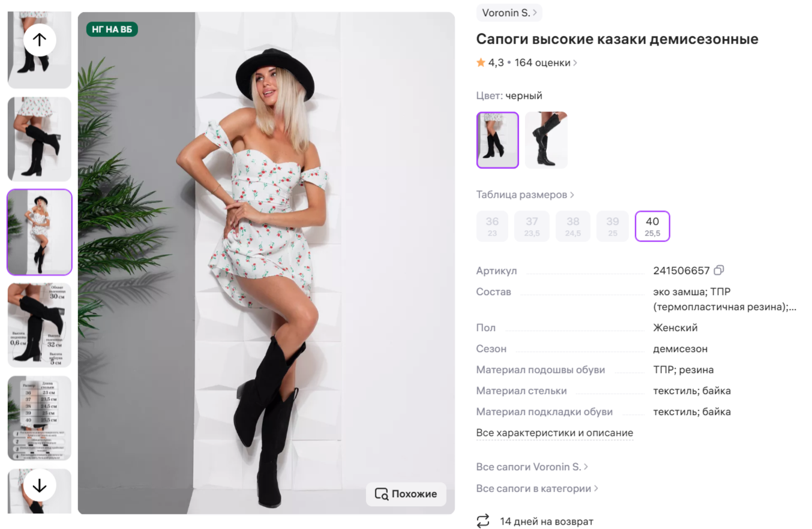Click the return policy arrows icon
Screen dimensions: 812x529
[484, 522]
